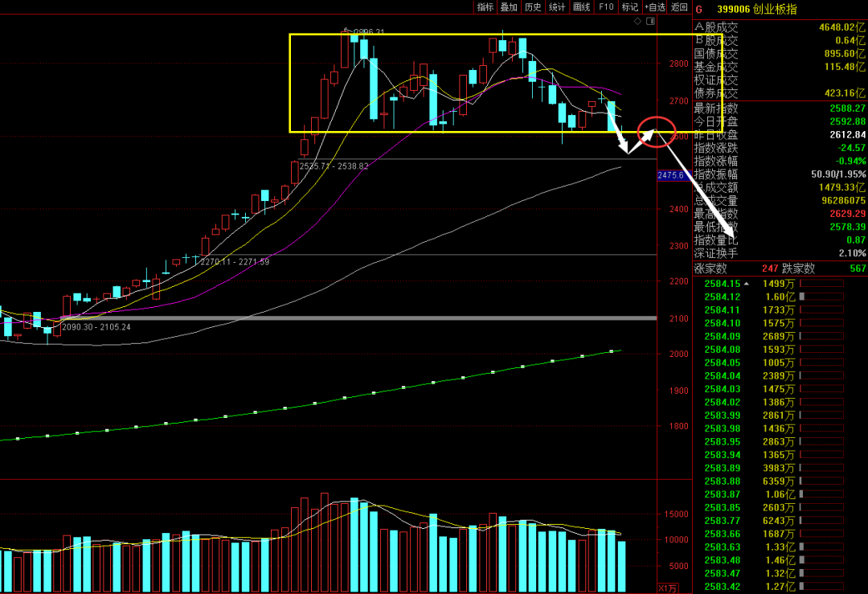Click the 基金成交 value 115.48亿
Viewport: 868px width, 594px height.
(845, 67)
